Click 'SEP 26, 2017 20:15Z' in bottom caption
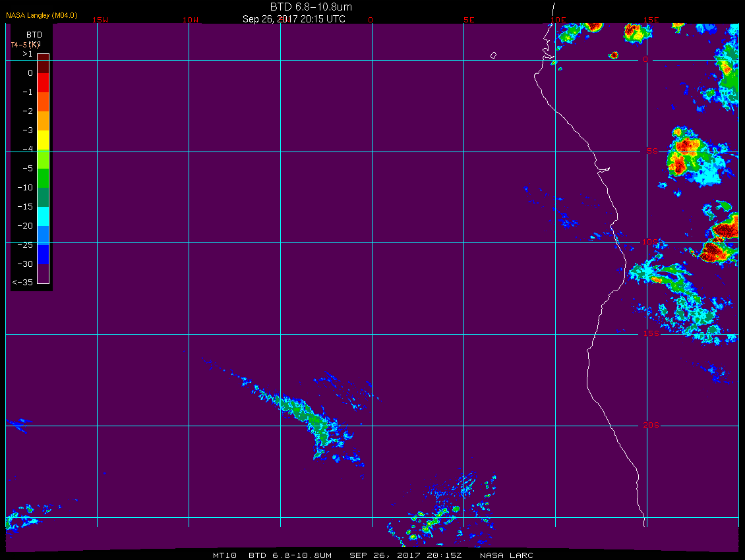This screenshot has height=560, width=745. pyautogui.click(x=405, y=555)
